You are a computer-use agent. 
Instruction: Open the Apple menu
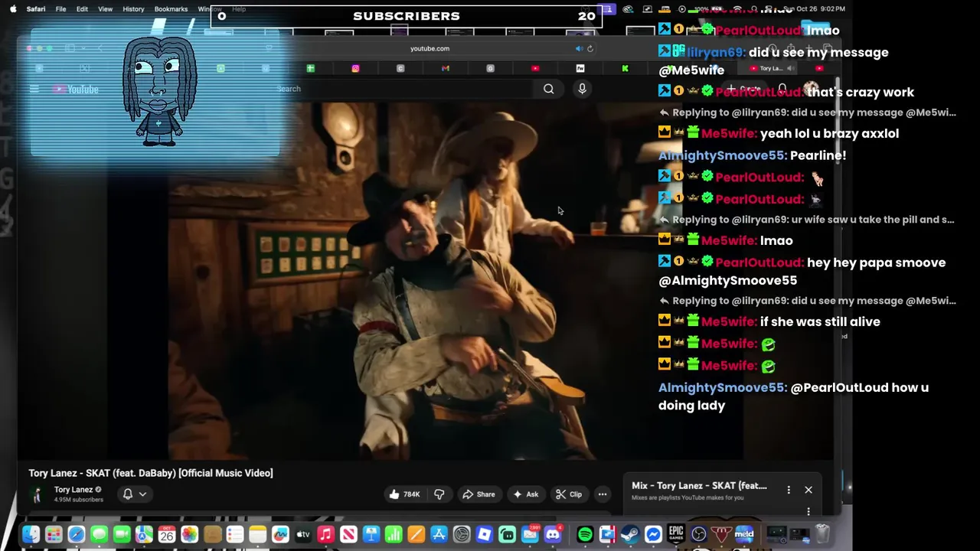12,9
